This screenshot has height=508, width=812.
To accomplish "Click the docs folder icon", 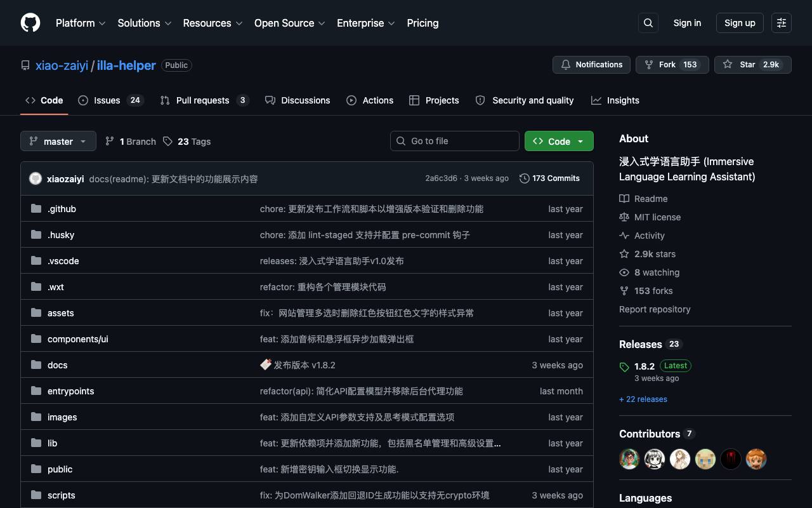I will tap(36, 365).
